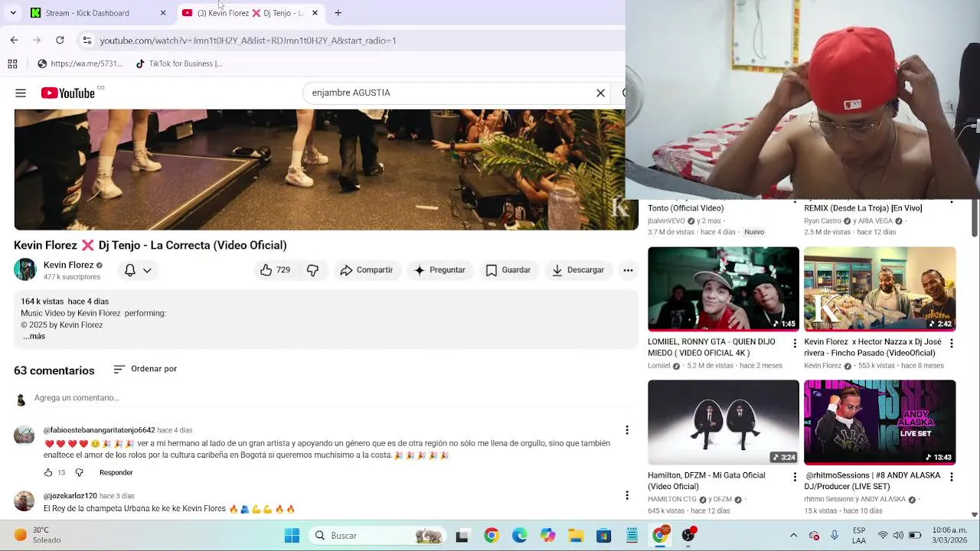This screenshot has height=551, width=980.
Task: Open @fabioestebanangaritatenjo6642 profile link
Action: 99,430
